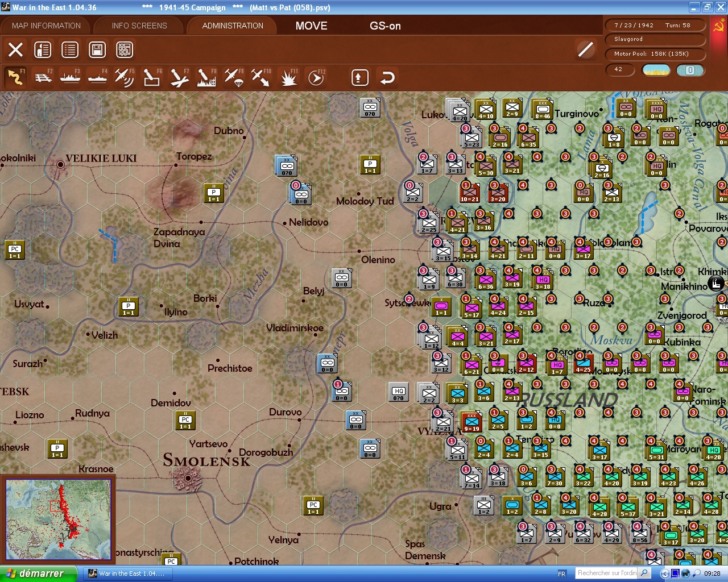Select Air Transport mode (F9)
This screenshot has width=728, height=582.
tap(234, 77)
